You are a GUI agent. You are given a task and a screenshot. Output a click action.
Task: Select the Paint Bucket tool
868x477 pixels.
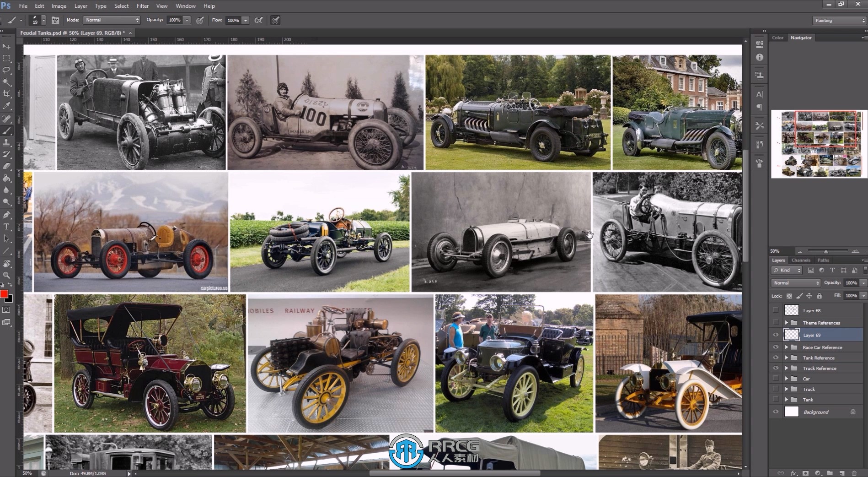pos(6,178)
